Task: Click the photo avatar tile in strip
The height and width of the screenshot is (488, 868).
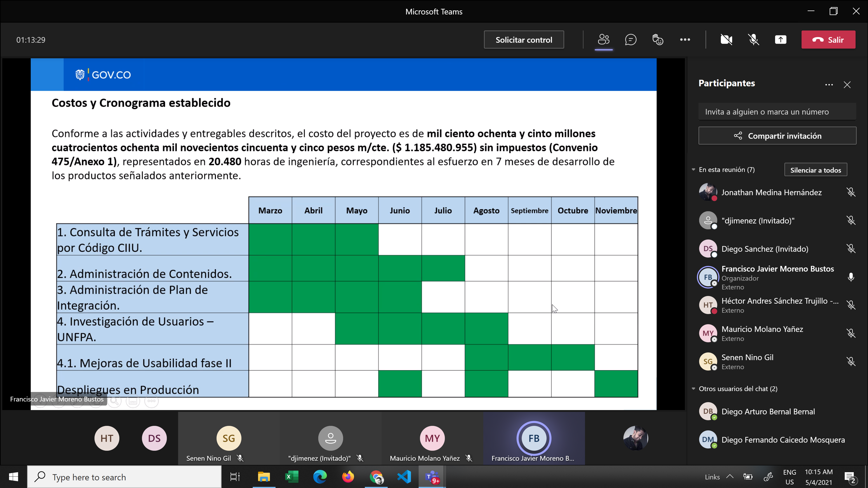Action: point(635,439)
